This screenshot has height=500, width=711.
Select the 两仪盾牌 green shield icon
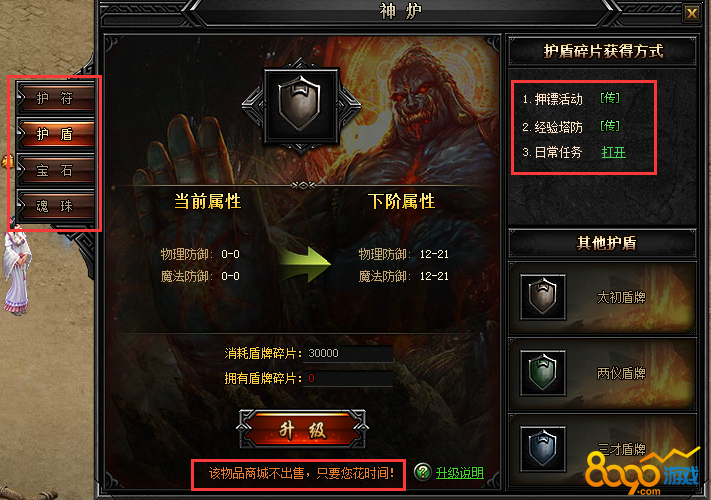click(543, 373)
